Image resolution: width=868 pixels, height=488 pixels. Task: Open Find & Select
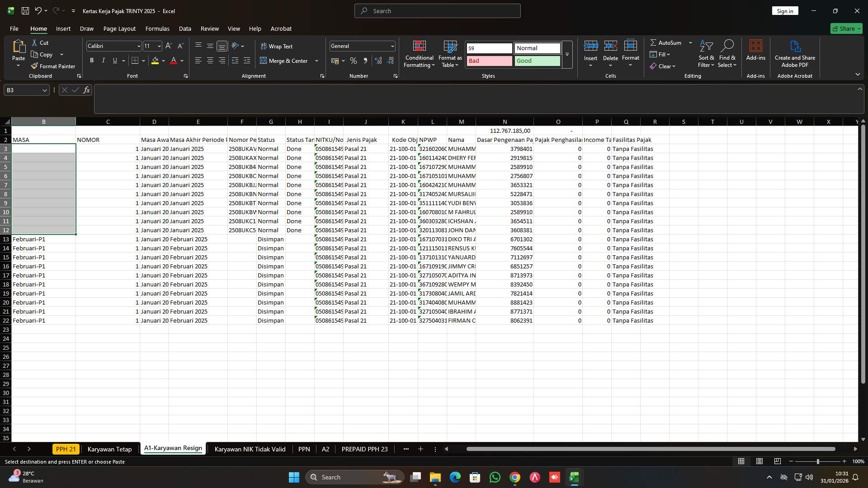pyautogui.click(x=727, y=53)
